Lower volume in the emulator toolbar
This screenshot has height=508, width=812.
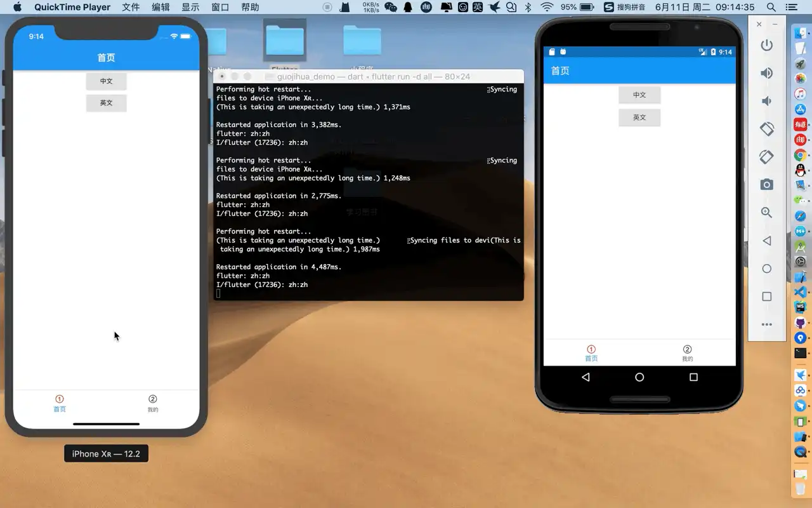[x=766, y=101]
